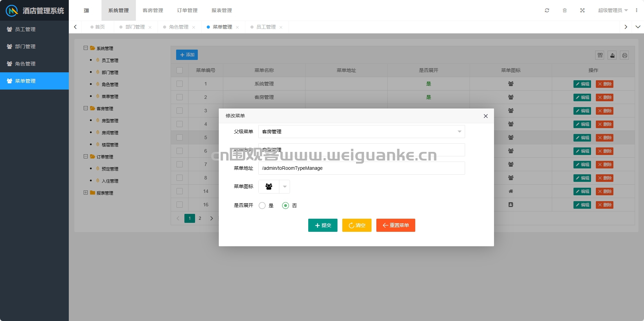Open the 超级管理员 user dropdown

[613, 10]
